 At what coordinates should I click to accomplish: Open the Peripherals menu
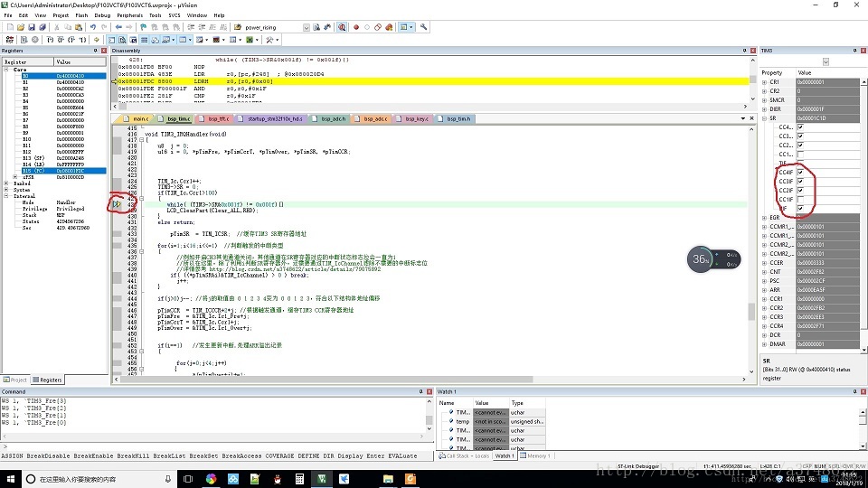tap(129, 15)
